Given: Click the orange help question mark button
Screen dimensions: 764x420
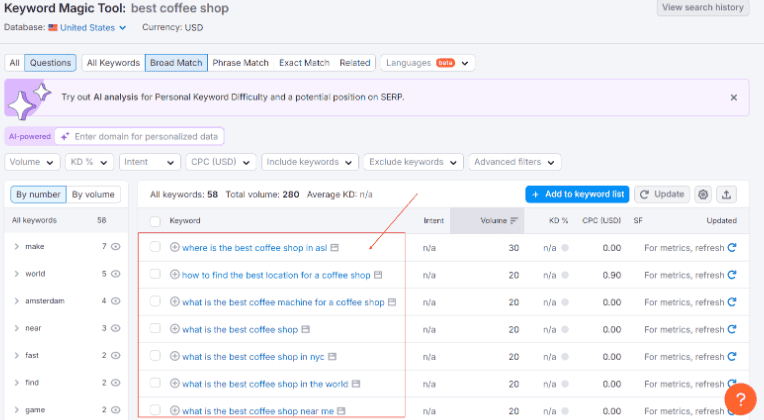Looking at the screenshot, I should tap(740, 399).
